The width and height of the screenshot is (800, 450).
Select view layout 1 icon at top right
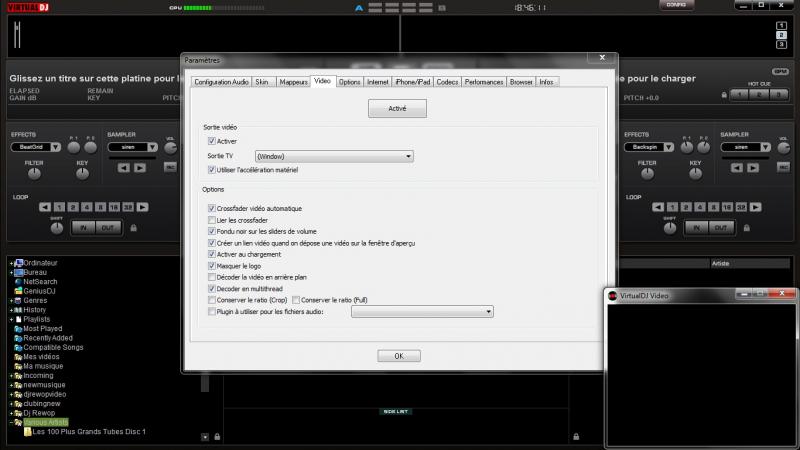click(781, 26)
